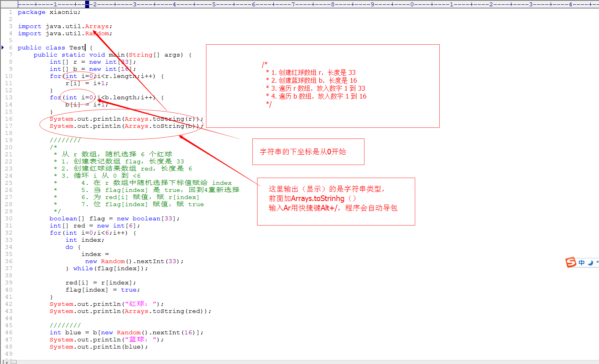The image size is (599, 364).
Task: Toggle the 中 Chinese/English input mode
Action: tap(582, 263)
